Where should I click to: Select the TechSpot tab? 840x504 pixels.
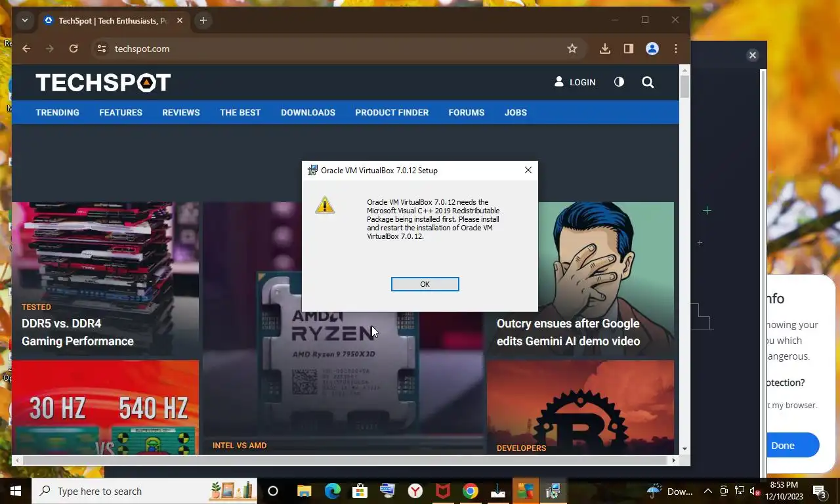tap(114, 20)
